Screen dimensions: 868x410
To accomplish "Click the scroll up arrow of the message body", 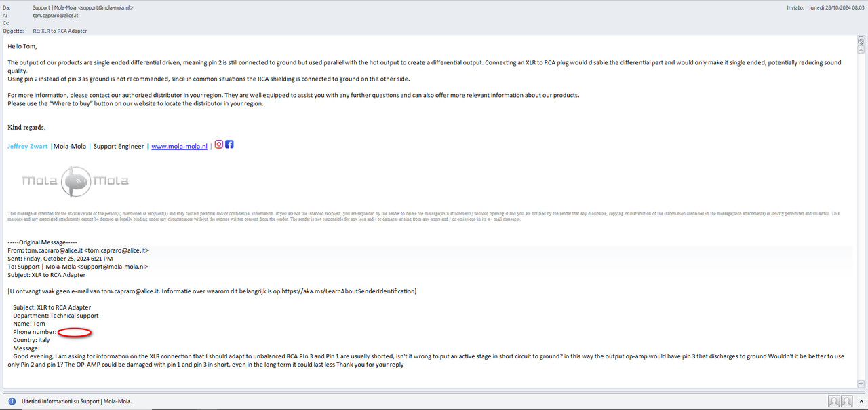I will point(861,50).
